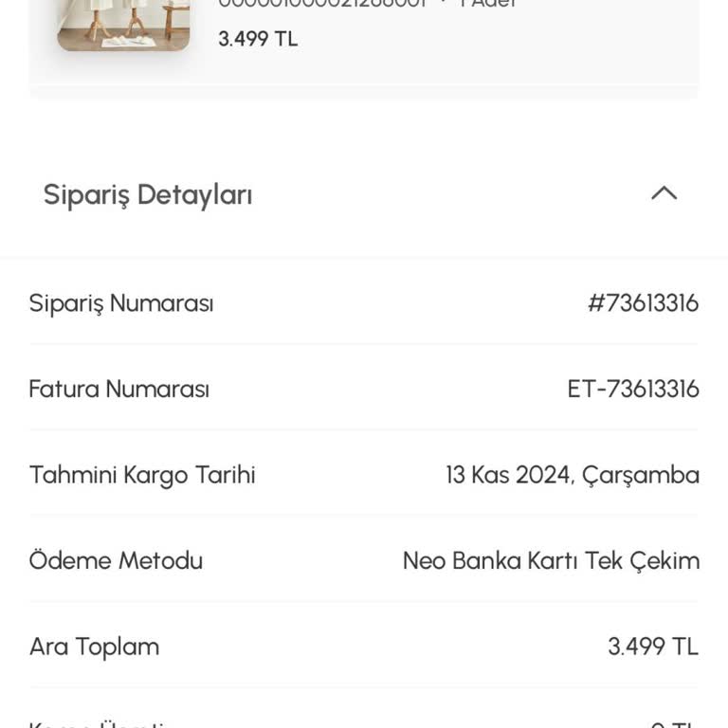
Task: Tap the Tahmini Kargo Tarihi label
Action: pyautogui.click(x=142, y=476)
